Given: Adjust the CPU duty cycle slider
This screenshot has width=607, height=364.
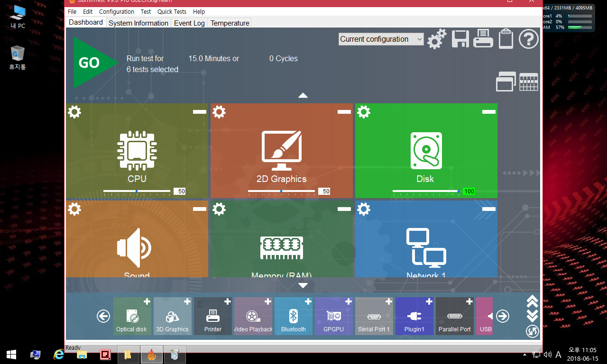Looking at the screenshot, I should [137, 191].
